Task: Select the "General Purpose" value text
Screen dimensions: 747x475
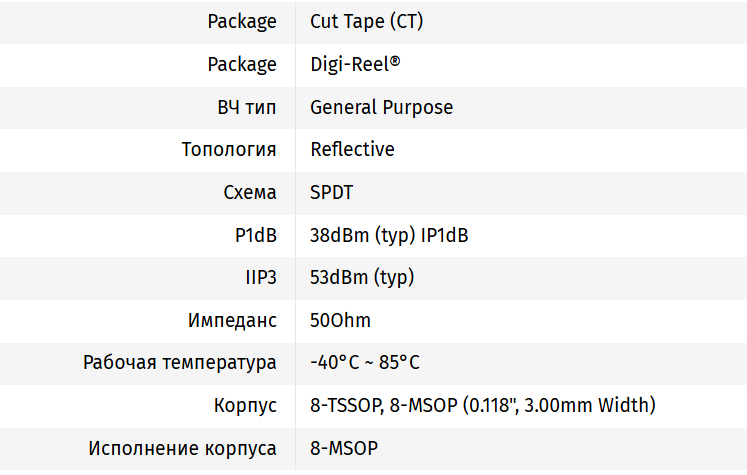Action: click(x=381, y=107)
